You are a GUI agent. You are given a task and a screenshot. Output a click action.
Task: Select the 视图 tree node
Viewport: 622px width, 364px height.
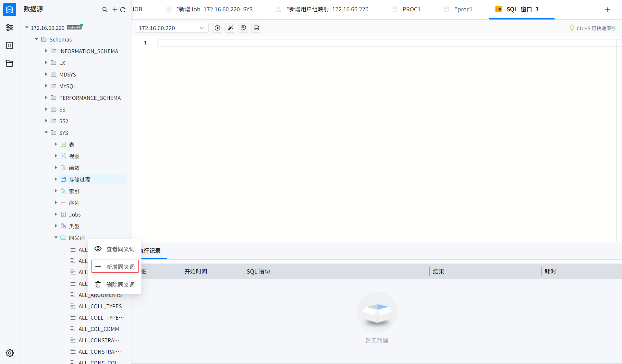(x=74, y=156)
